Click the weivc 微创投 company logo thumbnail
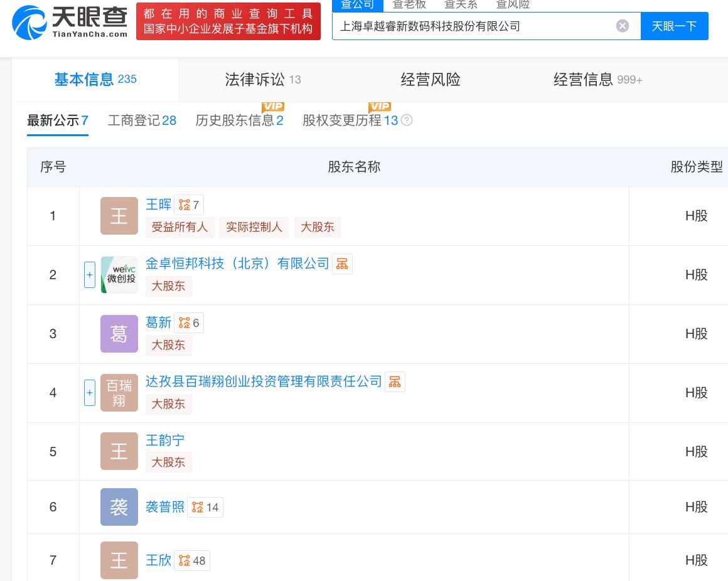 point(119,275)
